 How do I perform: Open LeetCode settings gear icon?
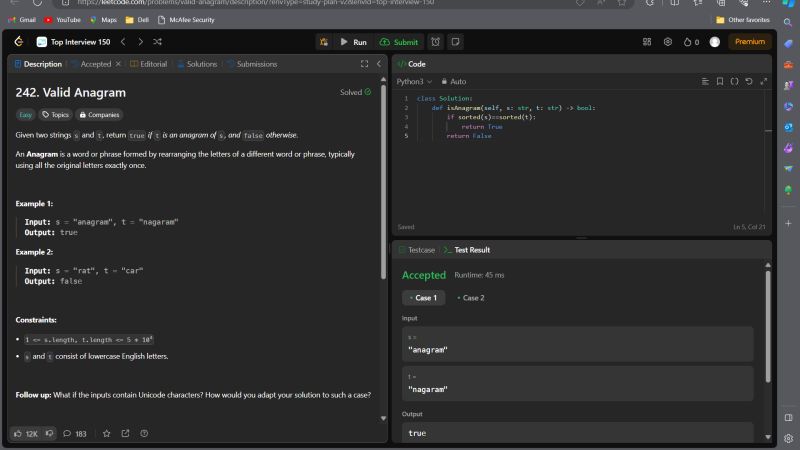click(x=668, y=42)
